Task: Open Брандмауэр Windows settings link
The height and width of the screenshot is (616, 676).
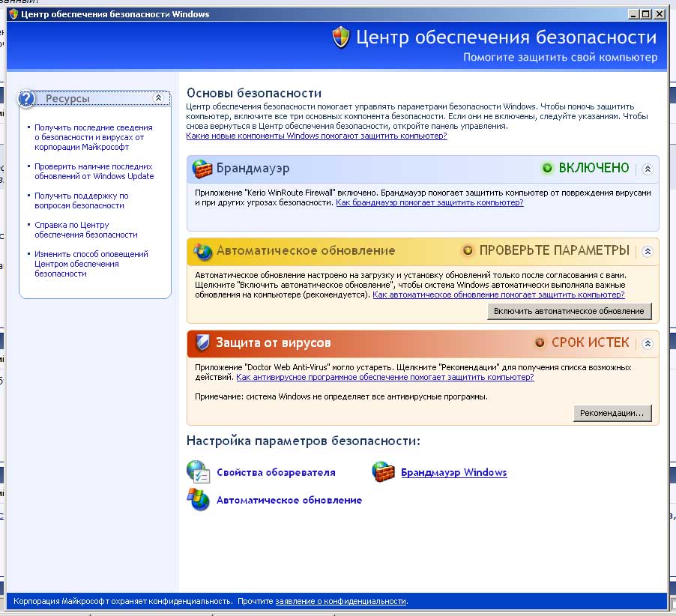Action: point(454,472)
